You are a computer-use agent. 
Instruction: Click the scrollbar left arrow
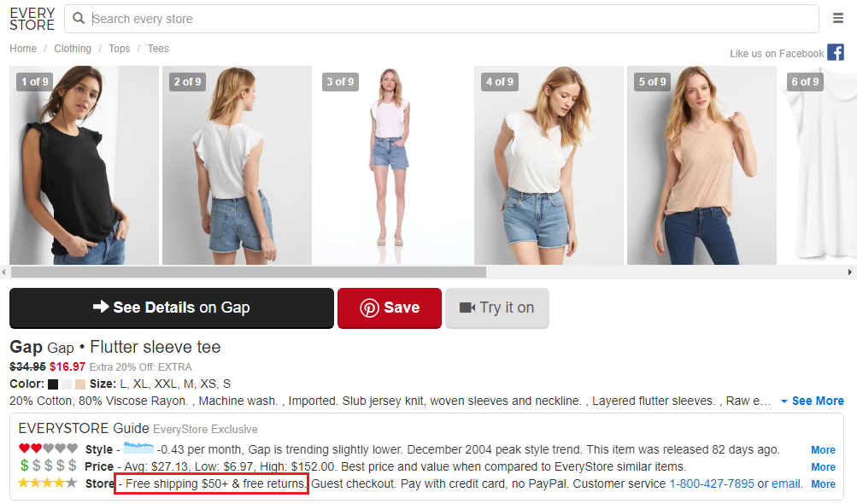coord(3,272)
